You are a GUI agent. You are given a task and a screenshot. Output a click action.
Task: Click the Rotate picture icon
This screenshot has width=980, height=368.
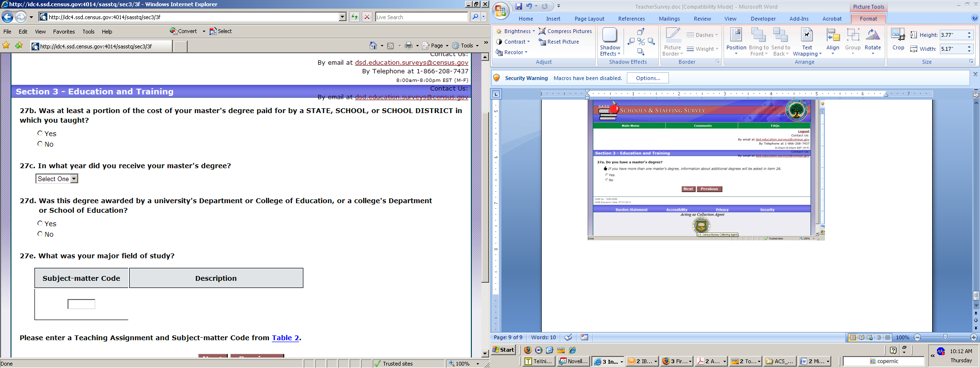872,38
